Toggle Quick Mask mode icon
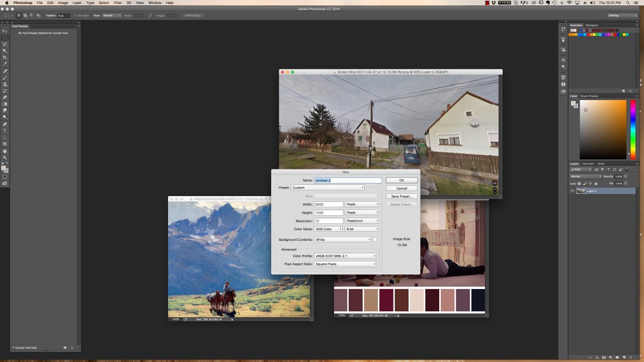 coord(5,177)
